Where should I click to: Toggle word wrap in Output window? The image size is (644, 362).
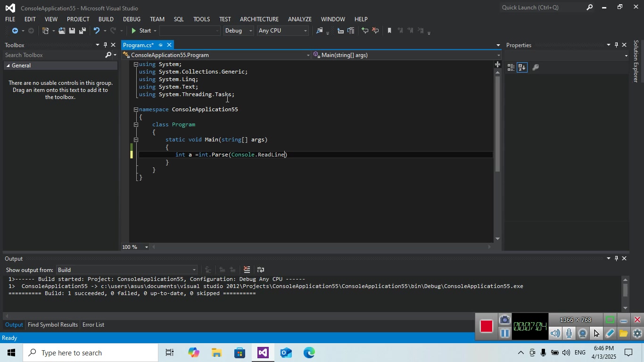click(260, 270)
